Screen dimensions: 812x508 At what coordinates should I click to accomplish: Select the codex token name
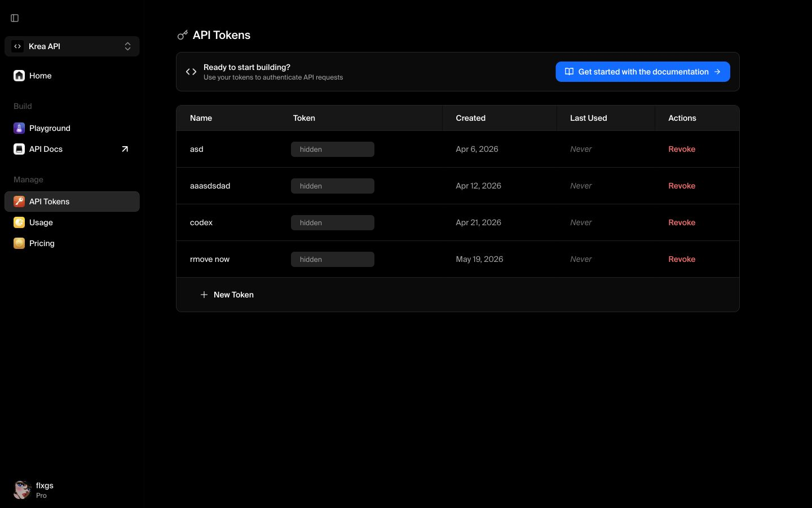tap(201, 222)
